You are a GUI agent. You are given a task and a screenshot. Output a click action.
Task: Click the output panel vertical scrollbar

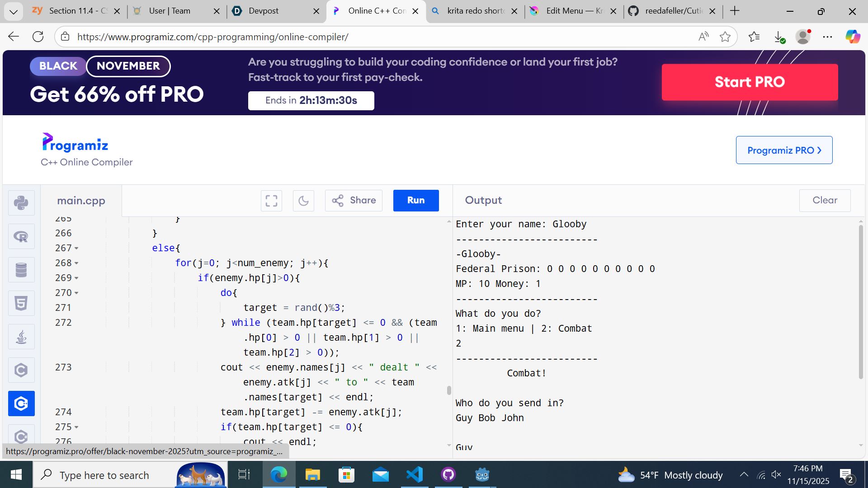tap(860, 301)
